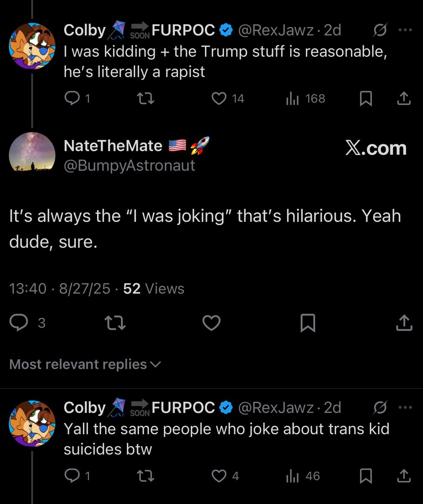Share the main NateTheMate post
423x504 pixels.
click(404, 323)
